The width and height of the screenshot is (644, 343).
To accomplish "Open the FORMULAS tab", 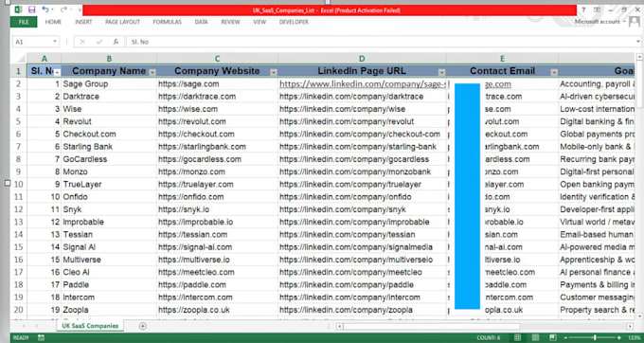I will pyautogui.click(x=168, y=22).
